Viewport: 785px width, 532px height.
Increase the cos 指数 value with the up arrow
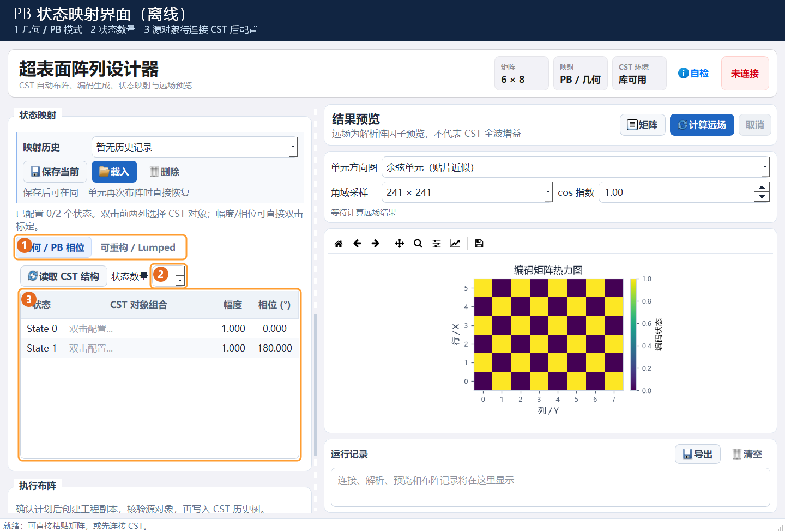click(762, 188)
